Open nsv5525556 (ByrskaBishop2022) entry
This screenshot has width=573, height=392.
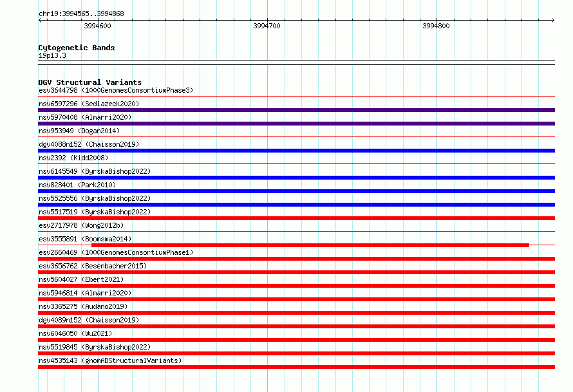[95, 198]
